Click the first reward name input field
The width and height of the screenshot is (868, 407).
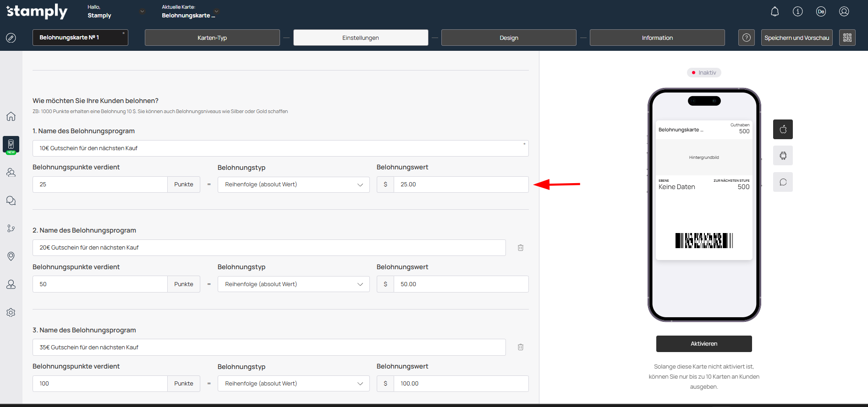pos(280,148)
